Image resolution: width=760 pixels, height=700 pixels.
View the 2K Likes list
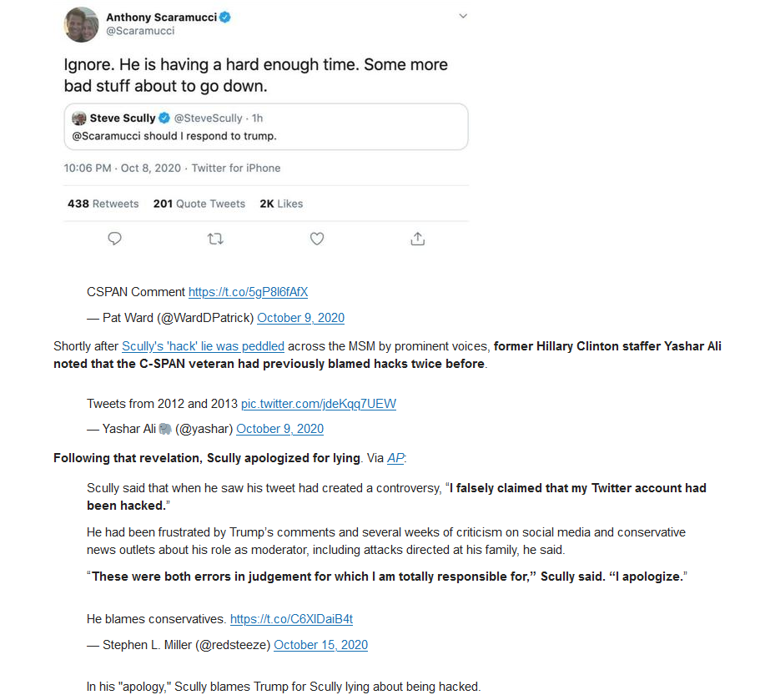point(281,204)
